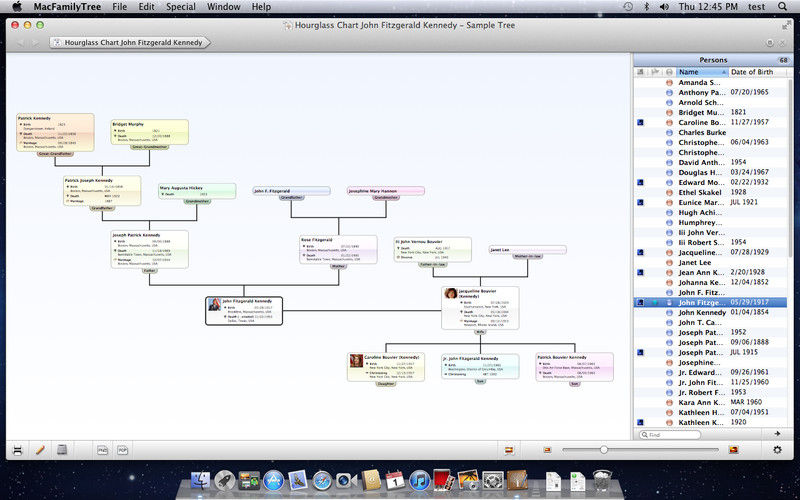The width and height of the screenshot is (800, 500).
Task: Select John Kennedy 01/04/1854 row
Action: (x=711, y=312)
